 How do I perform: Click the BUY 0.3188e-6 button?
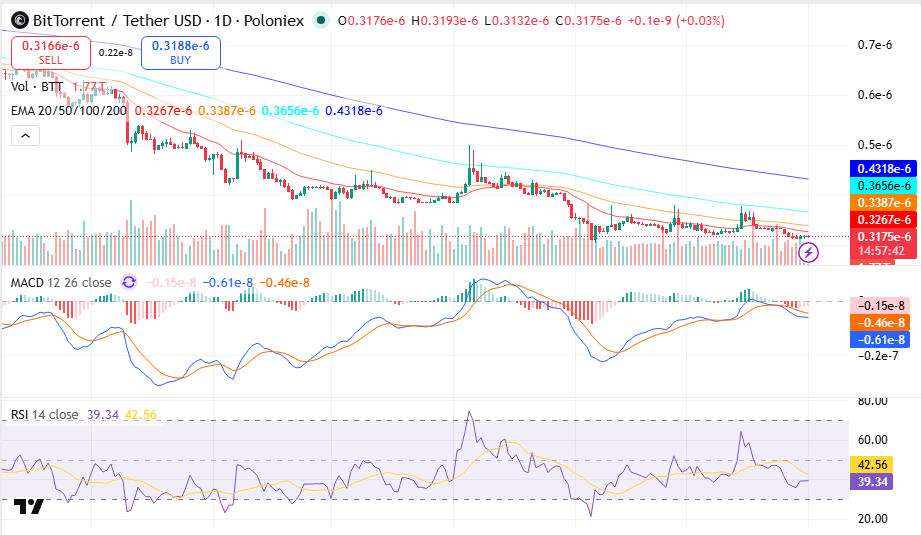tap(180, 52)
